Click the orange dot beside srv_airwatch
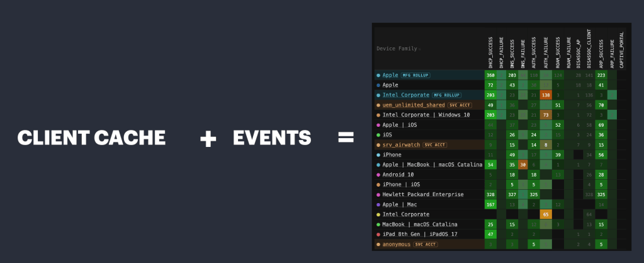Image resolution: width=644 pixels, height=263 pixels. click(x=378, y=145)
